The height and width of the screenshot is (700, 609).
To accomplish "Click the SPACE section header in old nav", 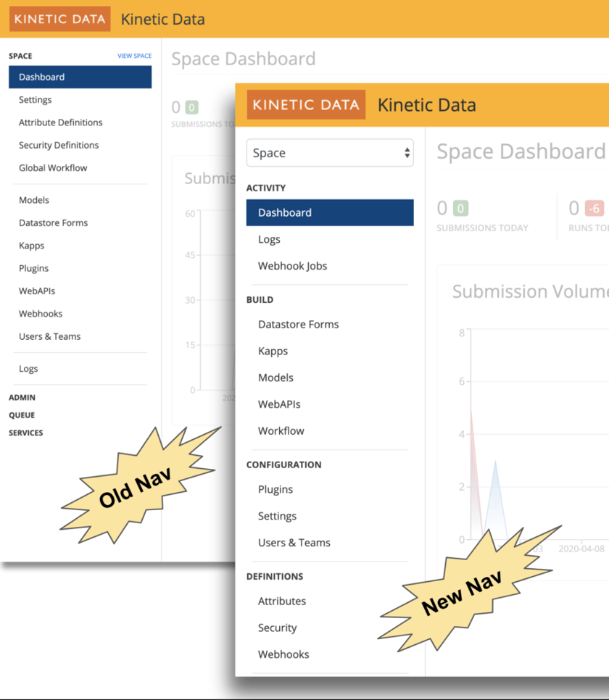I will 20,56.
